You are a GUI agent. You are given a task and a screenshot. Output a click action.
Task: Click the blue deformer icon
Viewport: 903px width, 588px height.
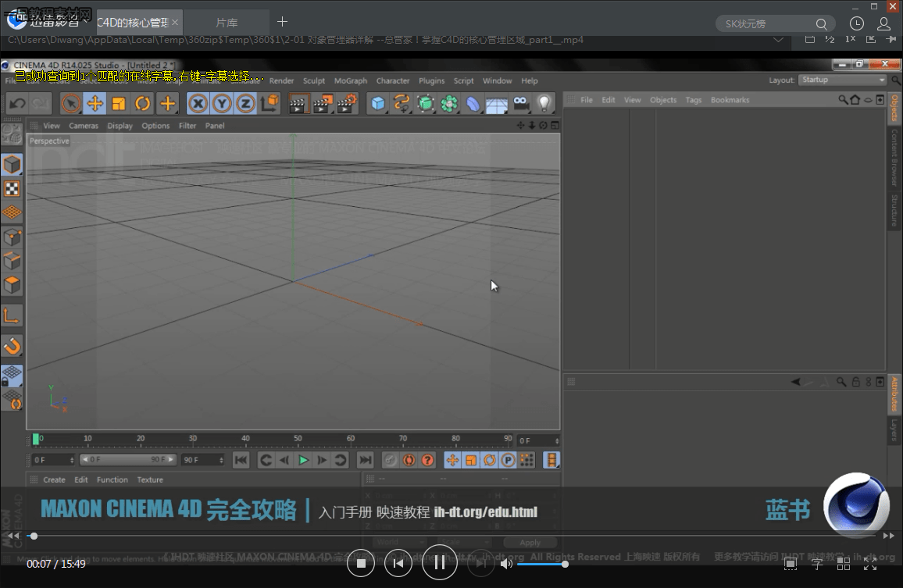click(473, 104)
